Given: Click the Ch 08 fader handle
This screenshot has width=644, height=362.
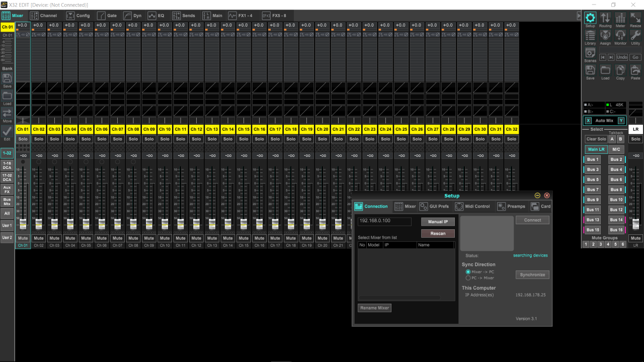Looking at the screenshot, I should (x=133, y=224).
